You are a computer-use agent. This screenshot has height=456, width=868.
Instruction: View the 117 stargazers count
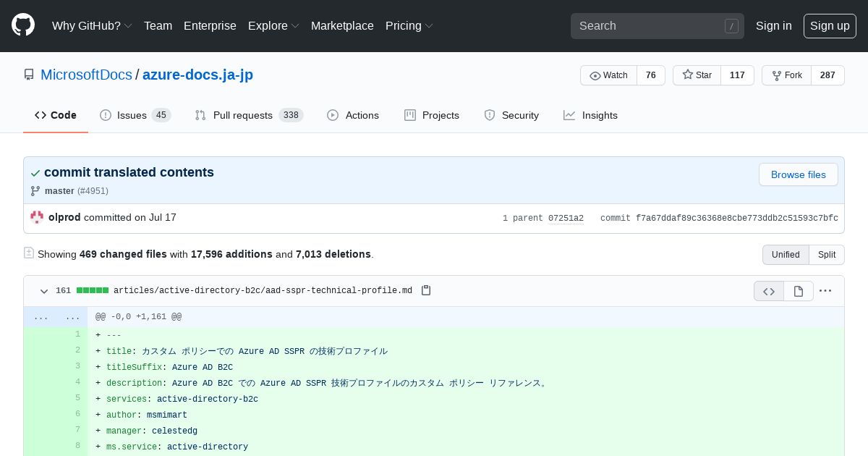pyautogui.click(x=737, y=75)
